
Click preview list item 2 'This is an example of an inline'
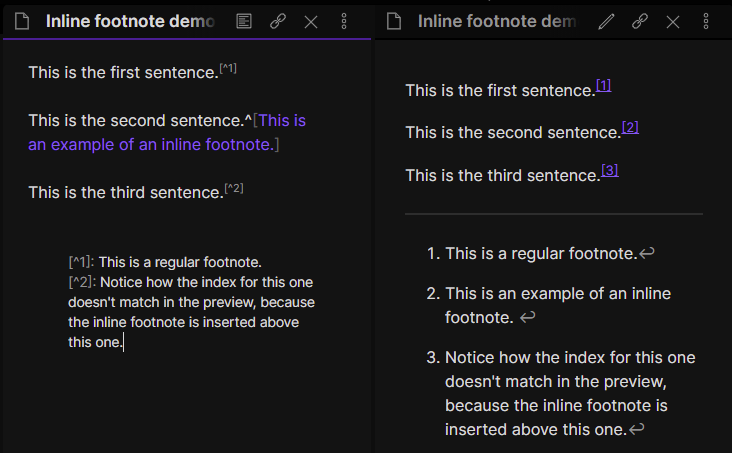[558, 305]
